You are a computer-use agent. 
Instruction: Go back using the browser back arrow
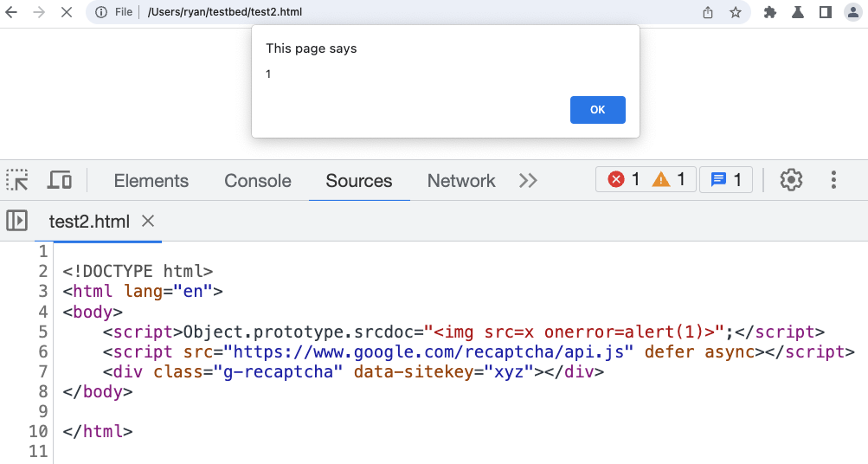11,11
